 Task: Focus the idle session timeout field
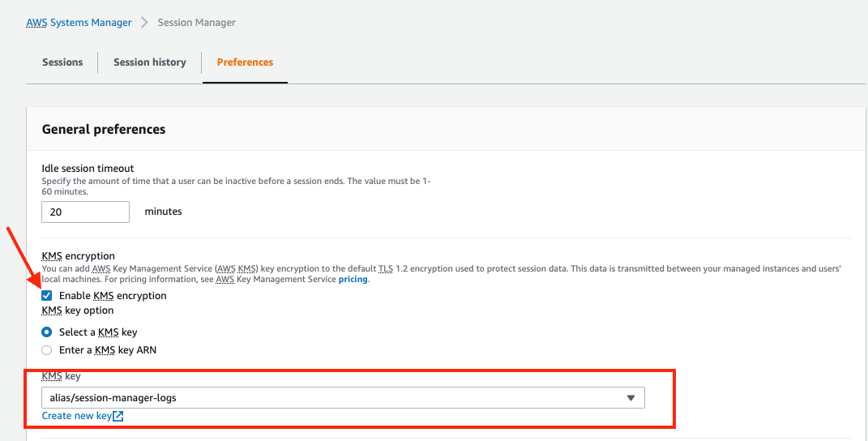coord(86,212)
